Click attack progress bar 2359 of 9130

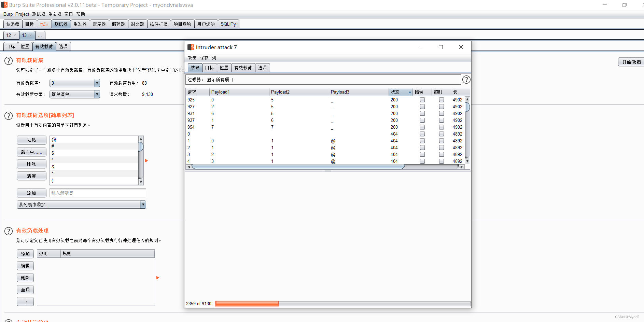(x=343, y=304)
